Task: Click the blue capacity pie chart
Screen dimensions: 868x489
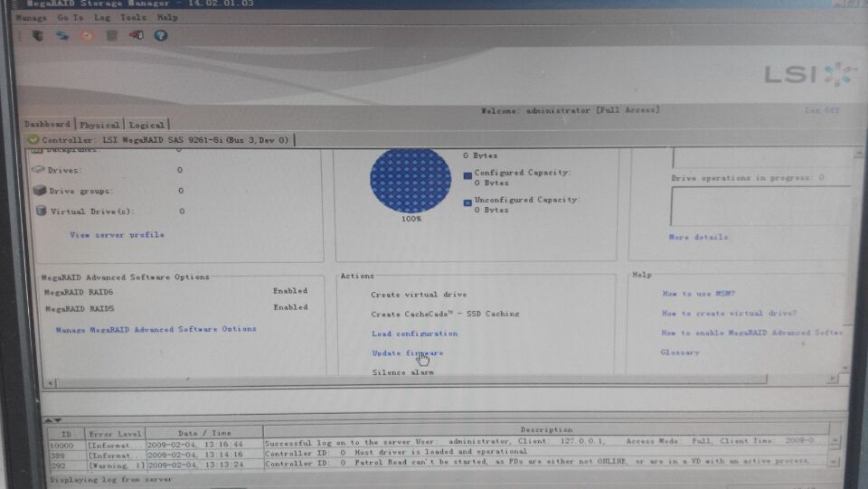Action: (x=410, y=180)
